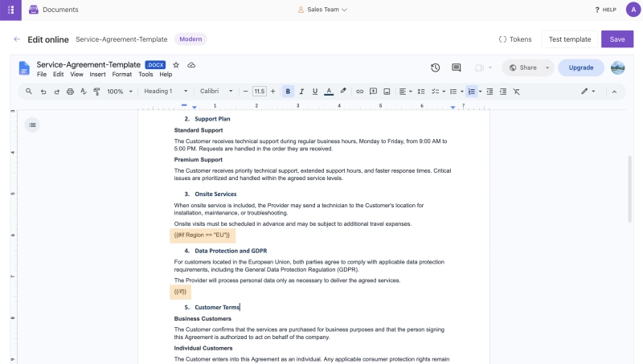Clear formatting

pos(517,92)
